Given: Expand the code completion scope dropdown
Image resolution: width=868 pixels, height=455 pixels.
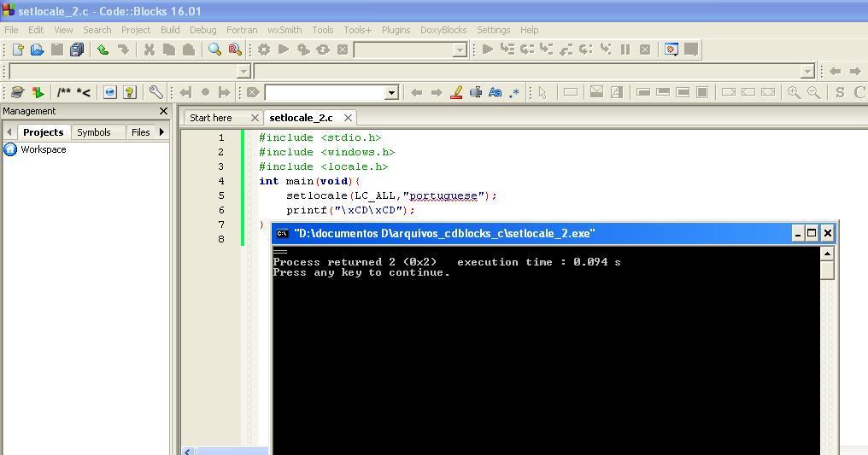Looking at the screenshot, I should [x=243, y=72].
